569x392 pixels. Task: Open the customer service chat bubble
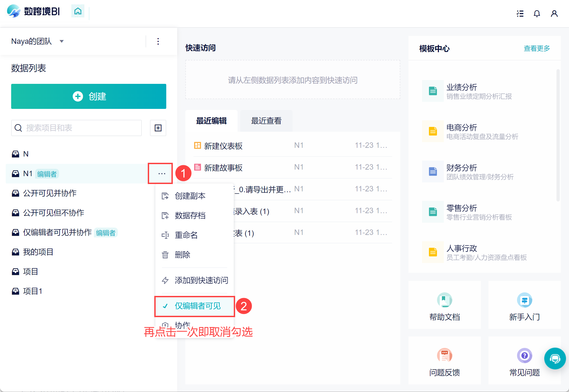point(555,358)
